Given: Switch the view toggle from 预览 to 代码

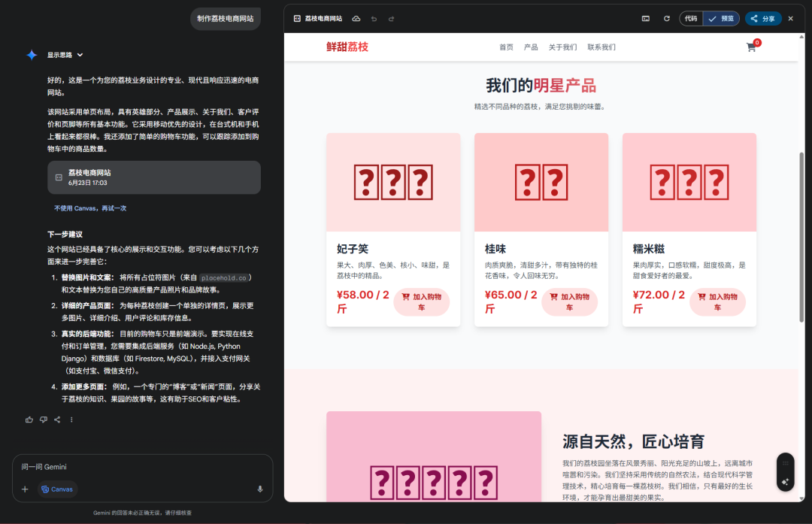Looking at the screenshot, I should tap(691, 18).
